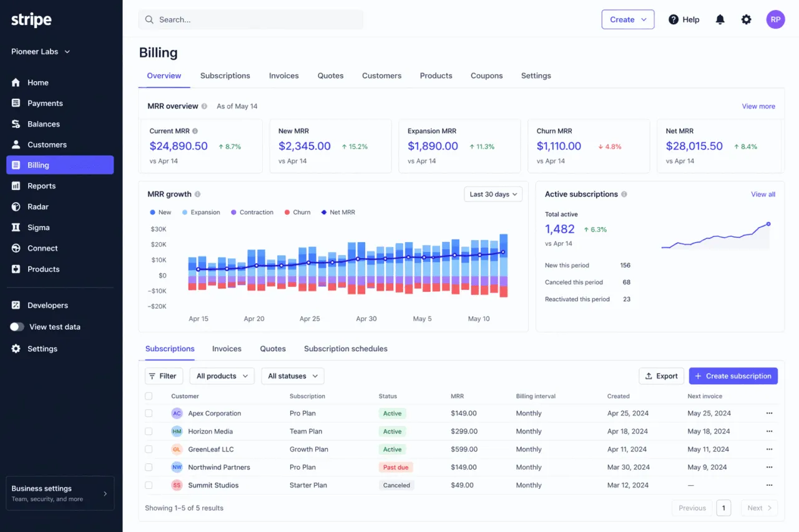Viewport: 799px width, 532px height.
Task: Switch to the Invoices tab in table section
Action: 227,349
